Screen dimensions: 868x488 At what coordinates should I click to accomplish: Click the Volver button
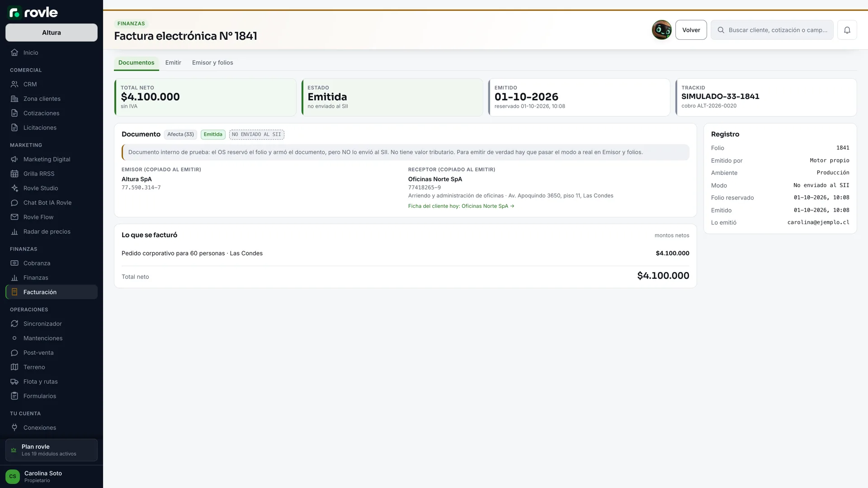click(691, 30)
